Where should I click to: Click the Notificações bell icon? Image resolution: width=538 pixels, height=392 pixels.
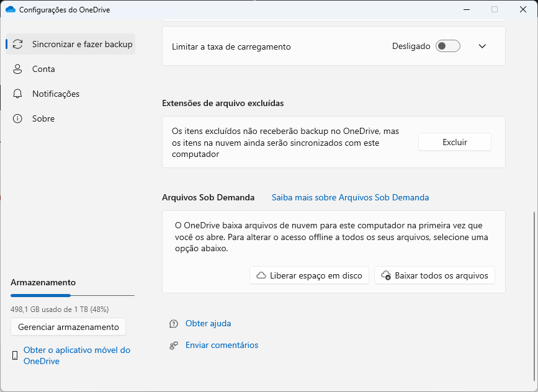[x=18, y=94]
